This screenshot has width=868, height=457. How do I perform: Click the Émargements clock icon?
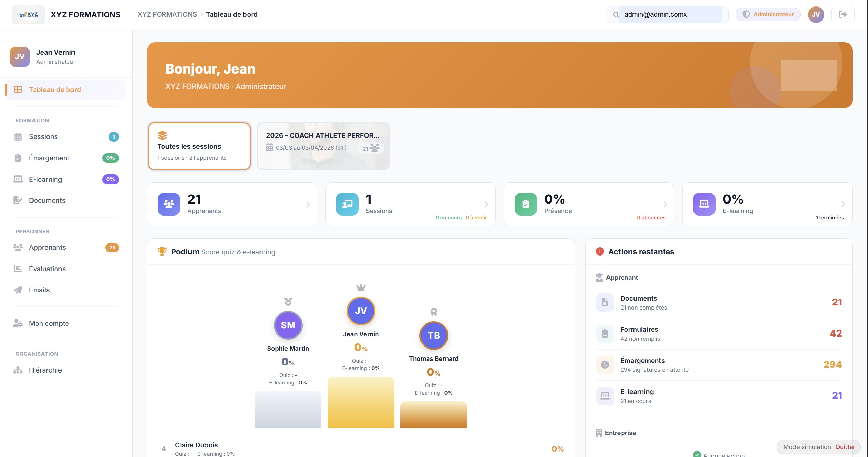(x=605, y=365)
